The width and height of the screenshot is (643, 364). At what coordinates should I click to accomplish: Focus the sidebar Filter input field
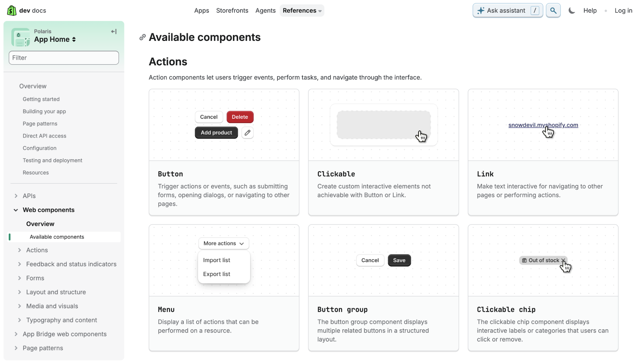[x=64, y=58]
